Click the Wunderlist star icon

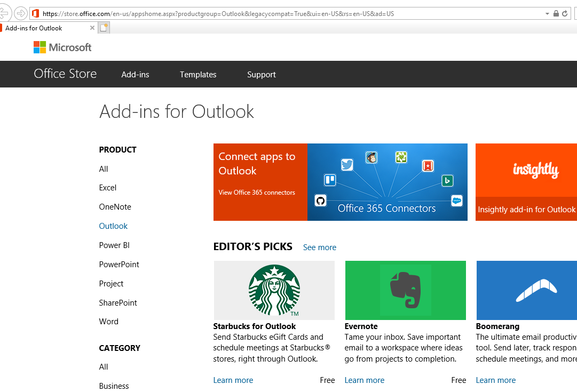coord(428,166)
